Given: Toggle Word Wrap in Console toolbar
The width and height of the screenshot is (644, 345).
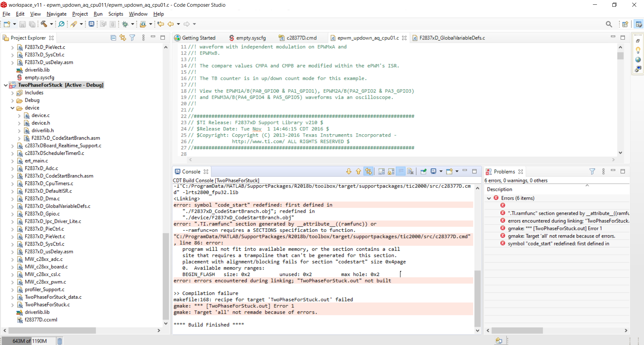Looking at the screenshot, I should (401, 171).
